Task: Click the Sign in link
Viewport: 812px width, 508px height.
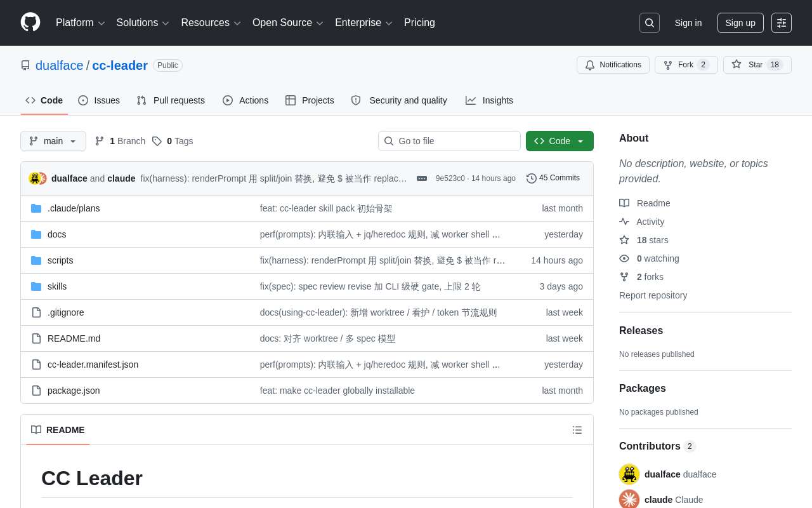Action: click(688, 23)
